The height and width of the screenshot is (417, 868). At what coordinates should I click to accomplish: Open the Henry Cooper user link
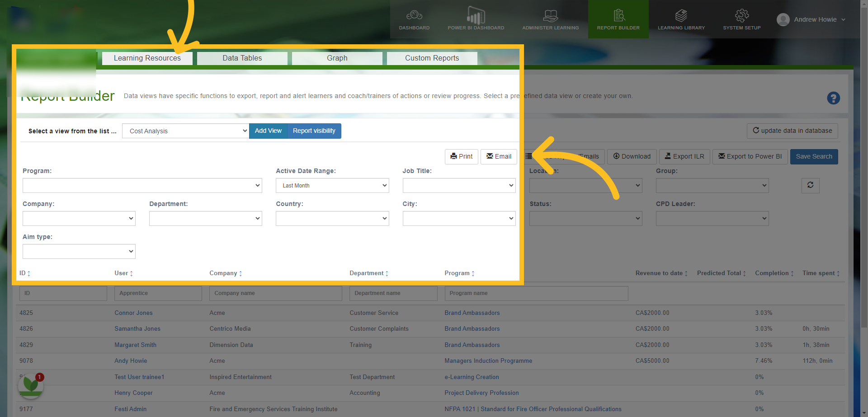133,393
